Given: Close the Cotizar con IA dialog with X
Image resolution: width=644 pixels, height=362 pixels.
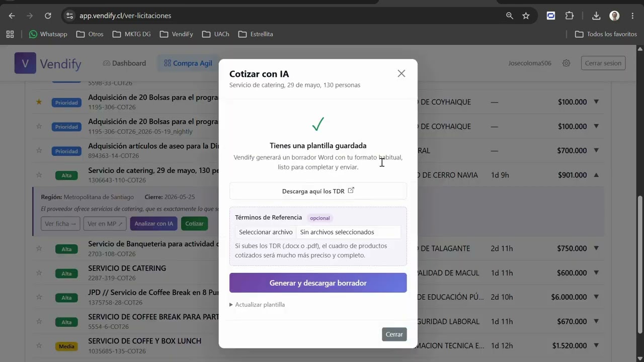Looking at the screenshot, I should 401,73.
